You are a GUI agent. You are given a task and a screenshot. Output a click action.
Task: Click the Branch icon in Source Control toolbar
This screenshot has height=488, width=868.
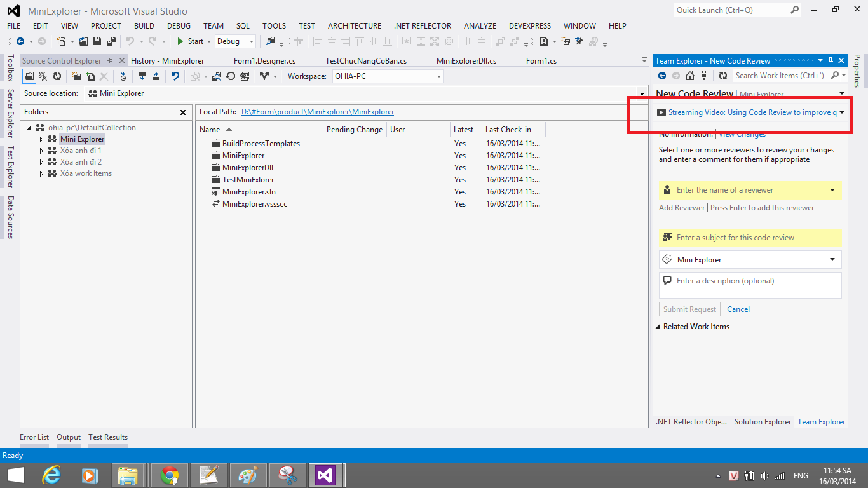264,76
